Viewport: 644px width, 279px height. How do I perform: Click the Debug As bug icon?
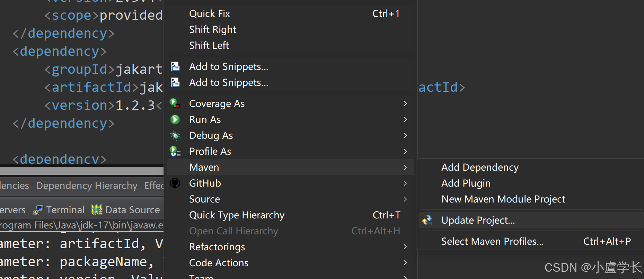[x=175, y=135]
